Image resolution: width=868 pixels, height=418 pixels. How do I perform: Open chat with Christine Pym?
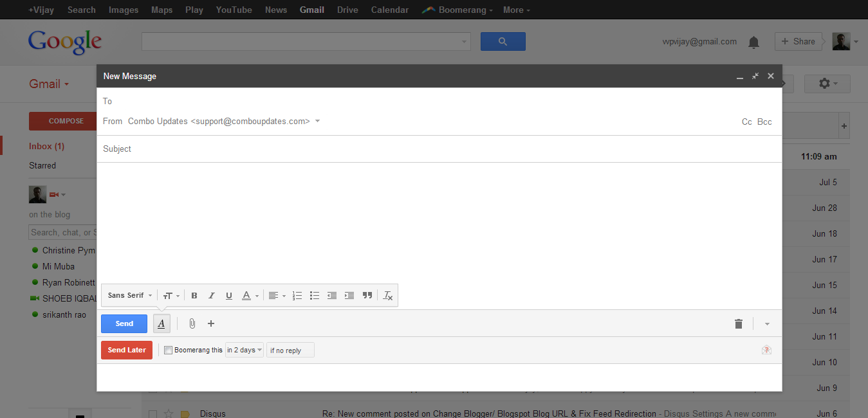[68, 250]
